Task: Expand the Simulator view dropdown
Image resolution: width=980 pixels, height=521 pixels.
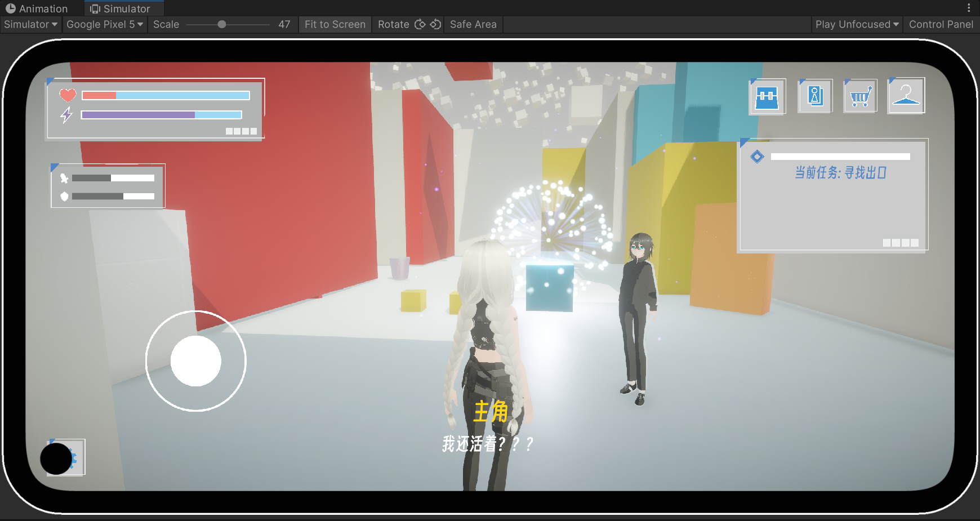Action: 31,24
